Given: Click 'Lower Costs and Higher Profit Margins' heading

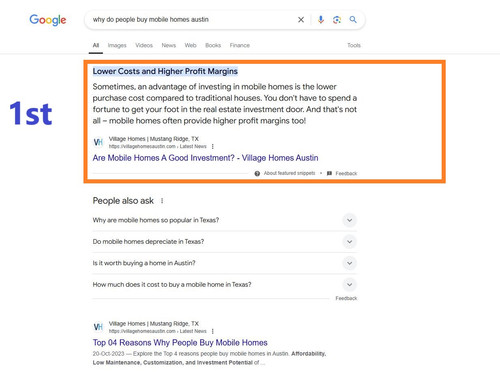Looking at the screenshot, I should (x=165, y=71).
